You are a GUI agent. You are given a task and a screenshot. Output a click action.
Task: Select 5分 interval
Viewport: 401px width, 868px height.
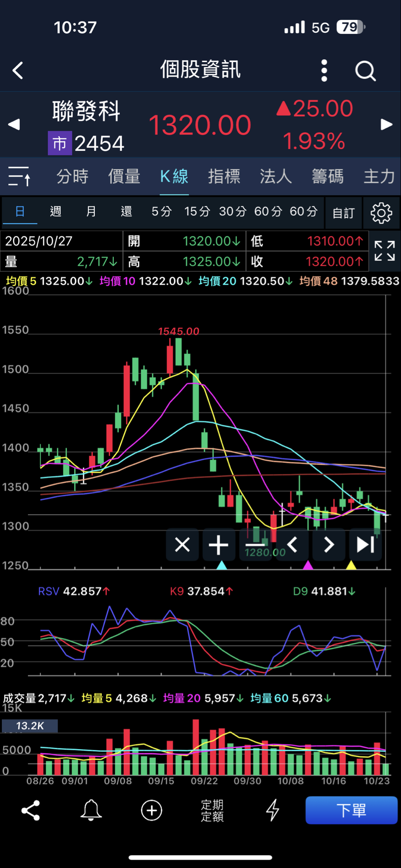162,211
